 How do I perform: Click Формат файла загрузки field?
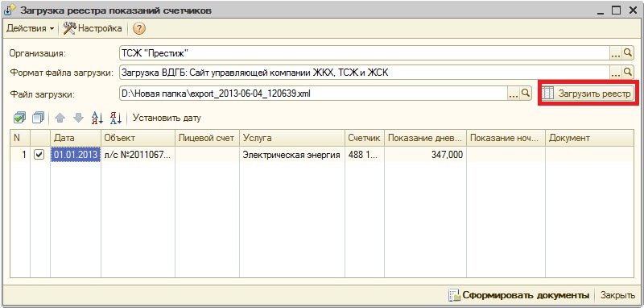tap(364, 73)
